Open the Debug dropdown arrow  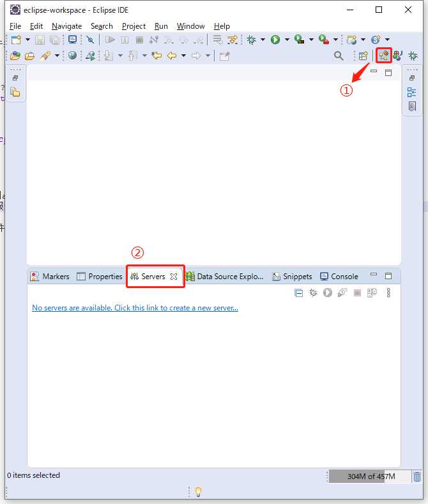pyautogui.click(x=263, y=40)
